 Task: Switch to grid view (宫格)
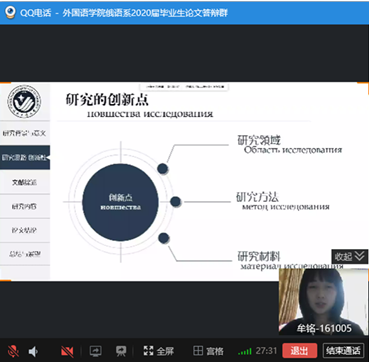209,351
